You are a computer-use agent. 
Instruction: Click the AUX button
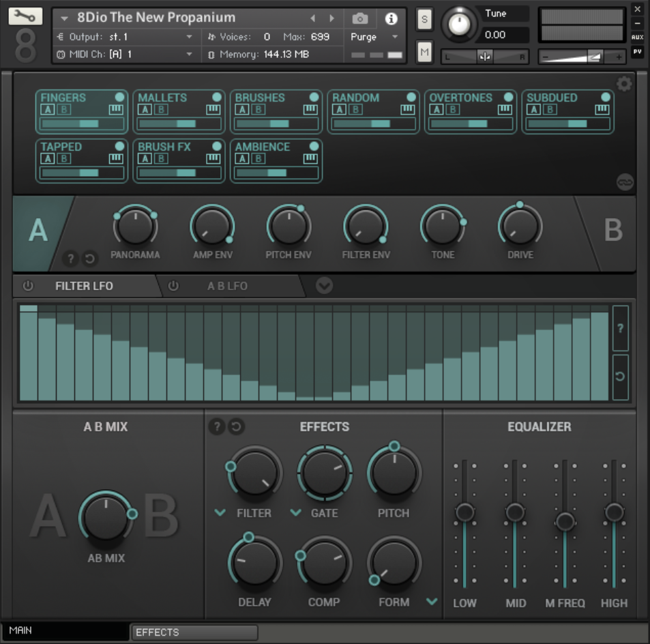pyautogui.click(x=637, y=37)
